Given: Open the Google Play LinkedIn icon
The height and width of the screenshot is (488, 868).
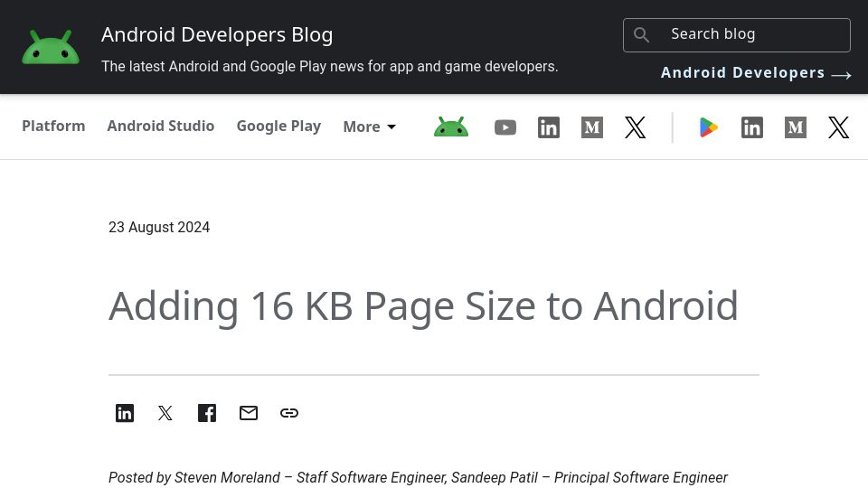Looking at the screenshot, I should pyautogui.click(x=751, y=127).
